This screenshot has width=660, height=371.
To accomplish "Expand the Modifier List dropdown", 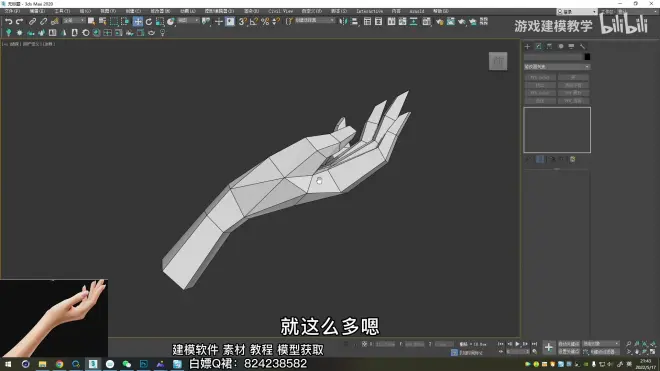I will coord(556,67).
